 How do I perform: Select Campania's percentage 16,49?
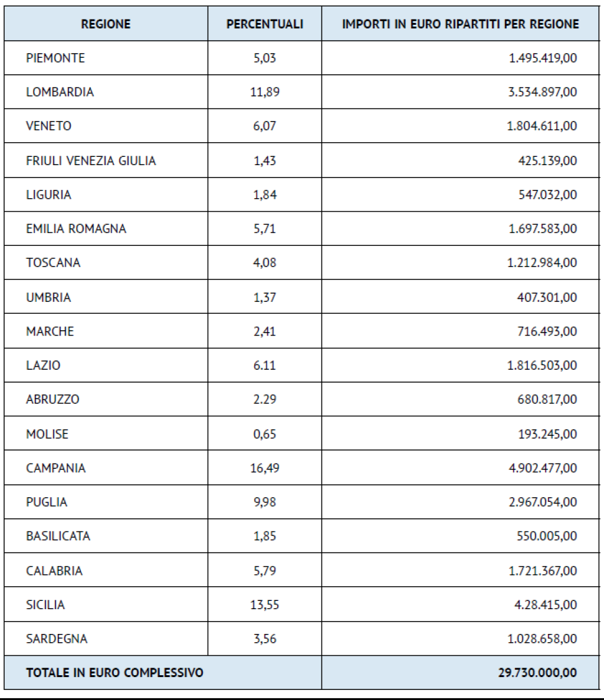pos(265,468)
